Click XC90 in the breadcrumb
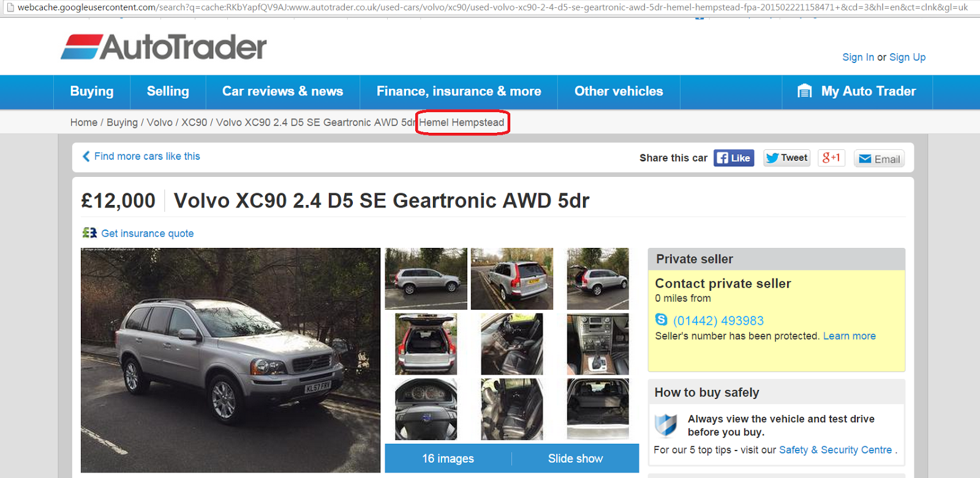The width and height of the screenshot is (980, 478). click(194, 122)
